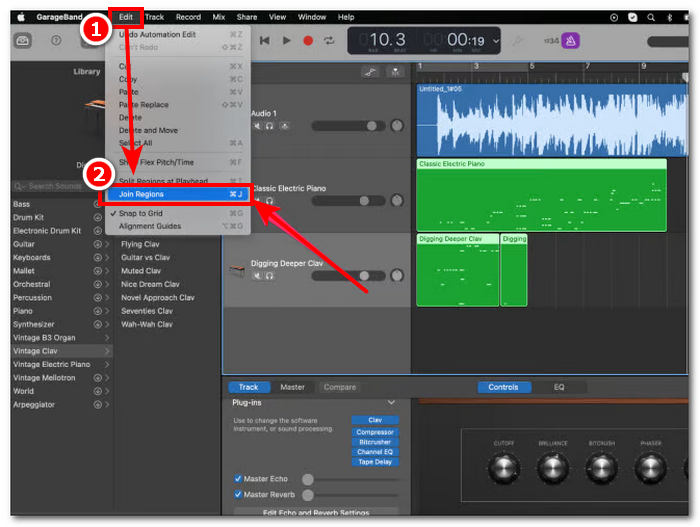Image resolution: width=700 pixels, height=527 pixels.
Task: Click the Digging Deeper Clav pan knob
Action: coord(397,276)
